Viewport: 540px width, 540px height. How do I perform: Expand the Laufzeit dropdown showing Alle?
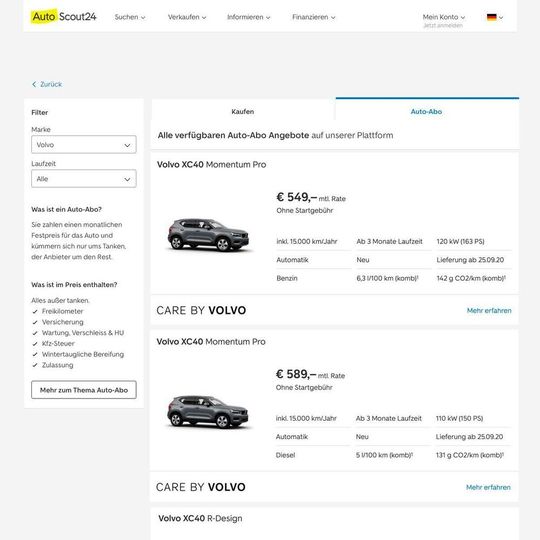[x=84, y=179]
